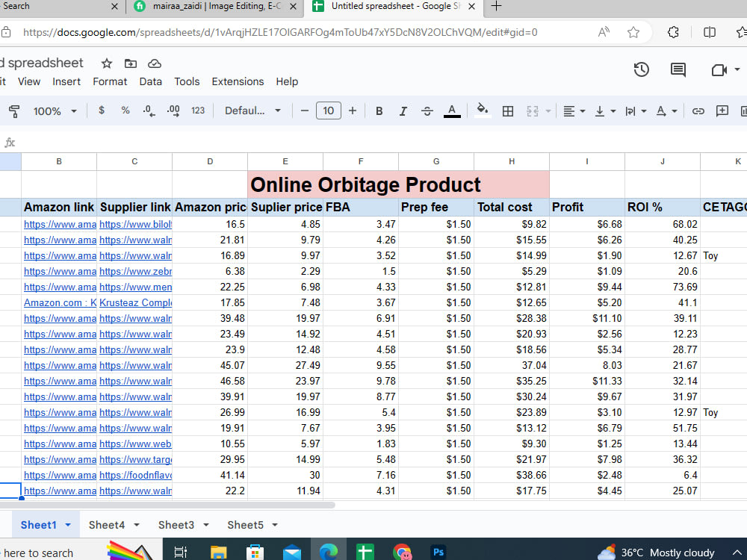The height and width of the screenshot is (560, 747).
Task: Open the Krusteaz Compl supplier link
Action: pos(136,302)
